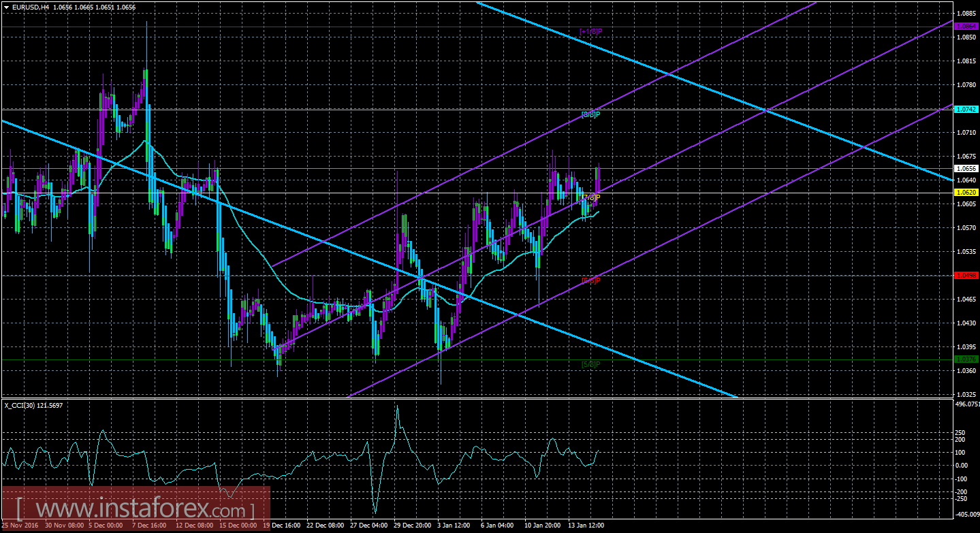Click the 1.0395 price scale value
Viewport: 980px width, 533px height.
point(966,346)
